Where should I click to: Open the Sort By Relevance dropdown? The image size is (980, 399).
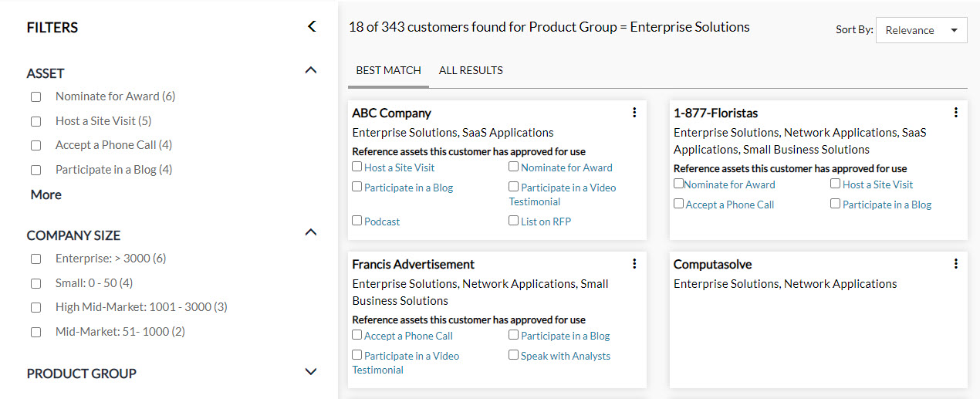pos(921,30)
